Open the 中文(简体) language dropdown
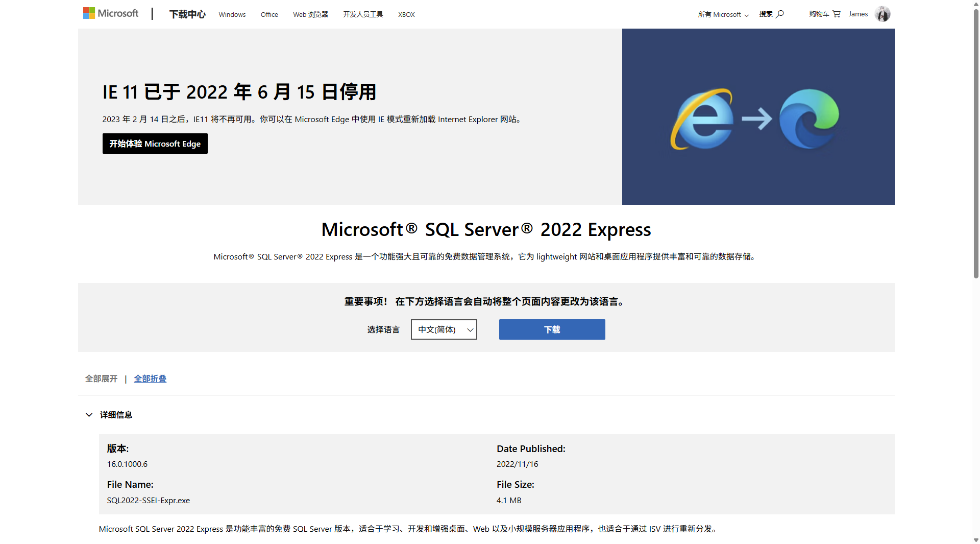 (x=444, y=329)
